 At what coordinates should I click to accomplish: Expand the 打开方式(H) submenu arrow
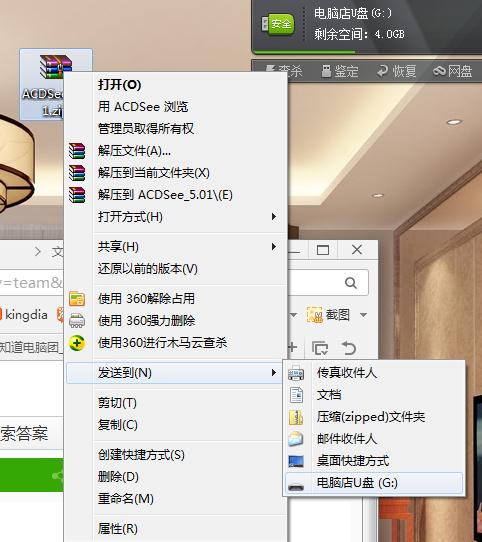(274, 217)
